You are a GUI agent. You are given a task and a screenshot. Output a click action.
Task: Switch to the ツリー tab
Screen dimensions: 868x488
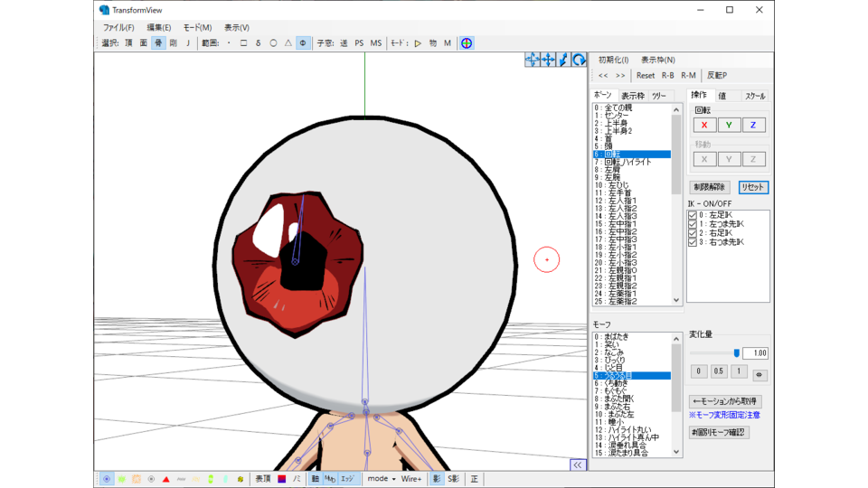click(659, 96)
